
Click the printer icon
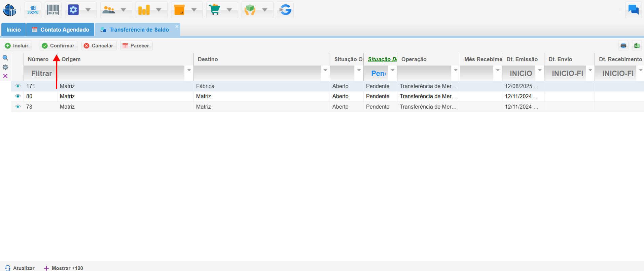coord(623,46)
